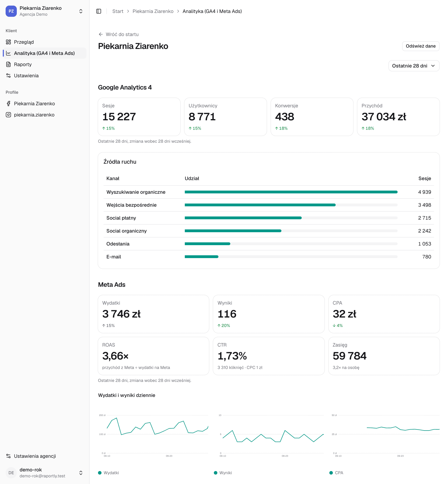
Task: Expand the Piekarnia Ziarenko workspace switcher
Action: point(81,11)
